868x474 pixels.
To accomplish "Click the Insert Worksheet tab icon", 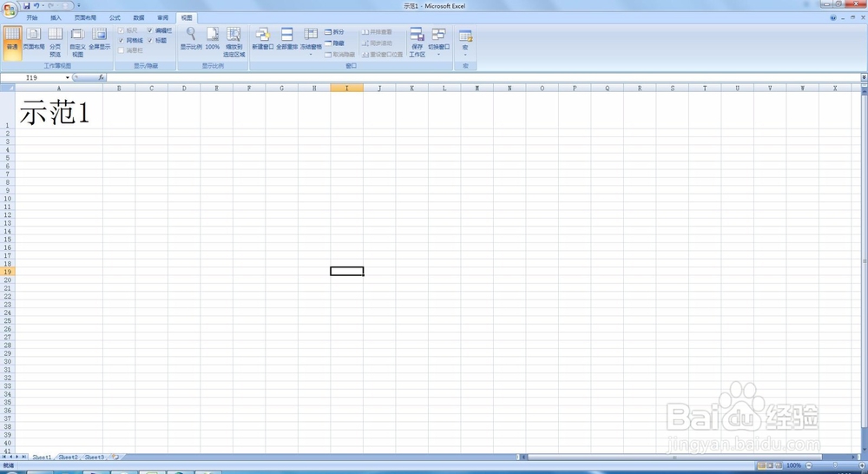I will pos(115,458).
